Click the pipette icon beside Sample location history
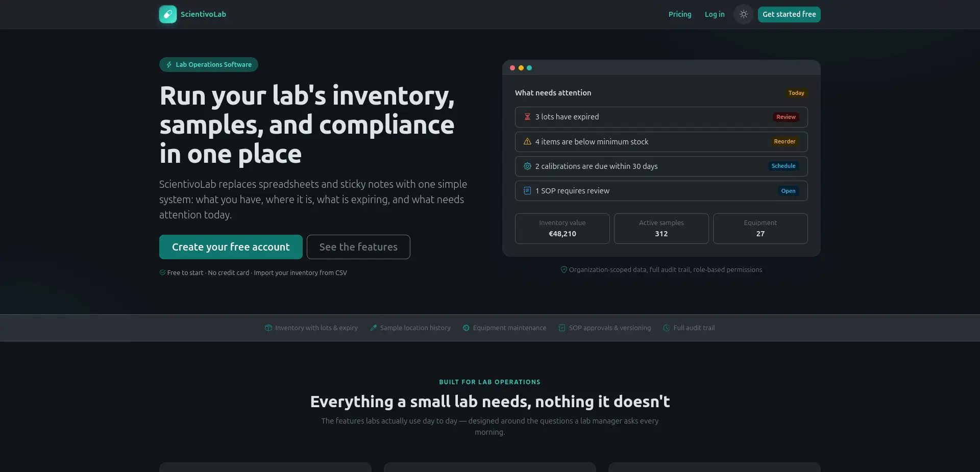The image size is (980, 472). pos(374,328)
